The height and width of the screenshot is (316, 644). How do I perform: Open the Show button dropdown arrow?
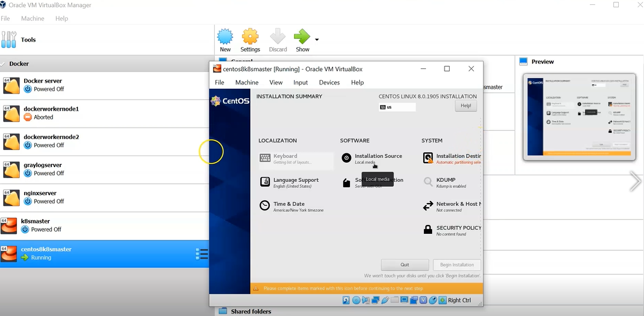(x=317, y=40)
